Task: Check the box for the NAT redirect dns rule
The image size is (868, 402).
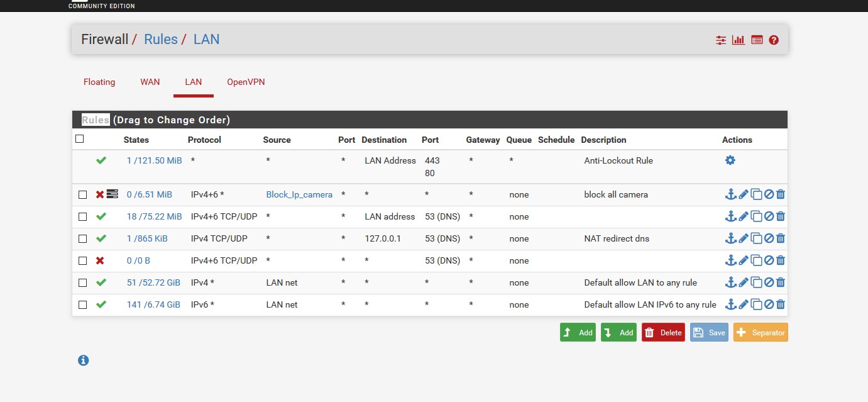Action: pos(82,239)
